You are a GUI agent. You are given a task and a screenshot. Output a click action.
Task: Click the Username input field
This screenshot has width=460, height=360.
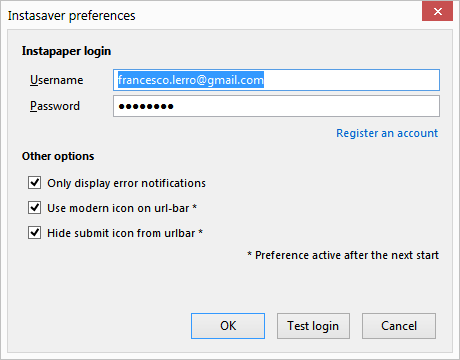[276, 80]
